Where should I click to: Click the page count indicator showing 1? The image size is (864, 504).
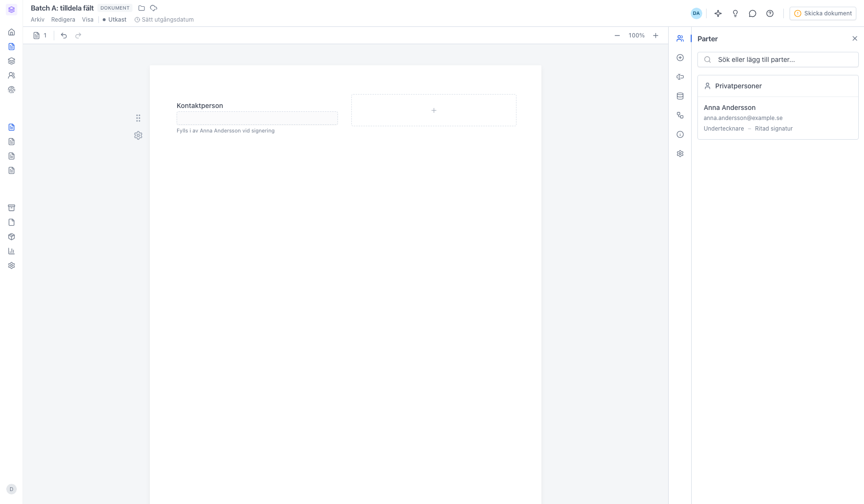[40, 36]
